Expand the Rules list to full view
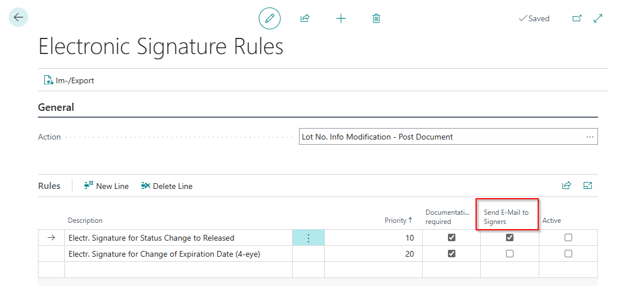The image size is (644, 286). [588, 185]
